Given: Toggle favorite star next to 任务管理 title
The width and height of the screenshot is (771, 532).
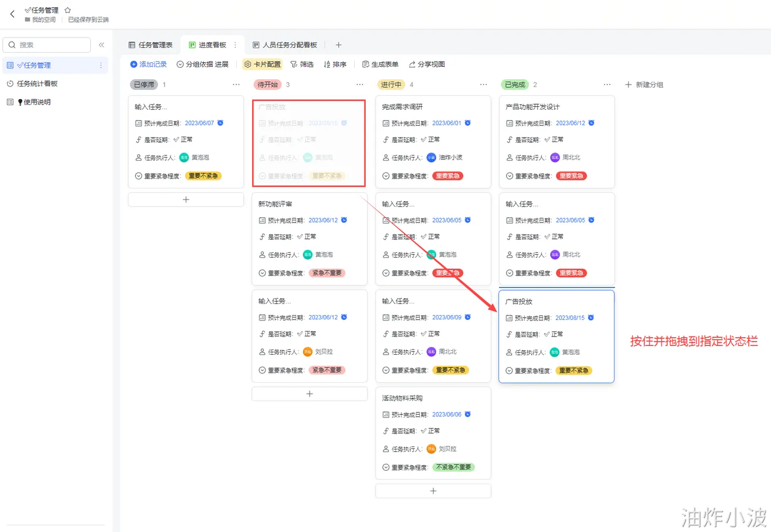Looking at the screenshot, I should [x=68, y=10].
